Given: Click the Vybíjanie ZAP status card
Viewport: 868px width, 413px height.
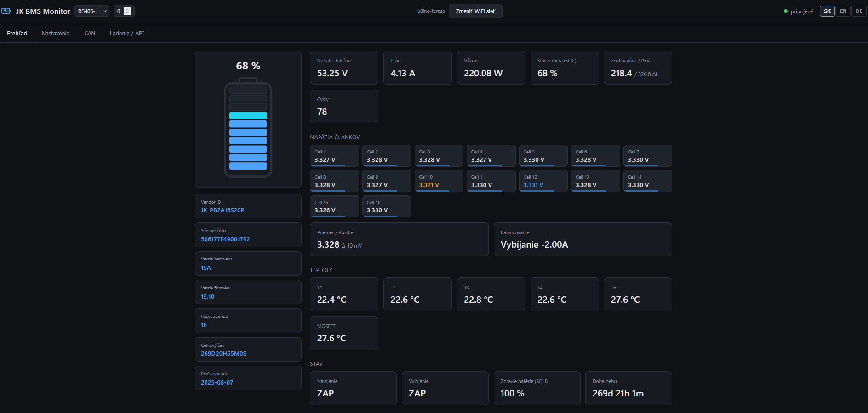Looking at the screenshot, I should click(445, 388).
